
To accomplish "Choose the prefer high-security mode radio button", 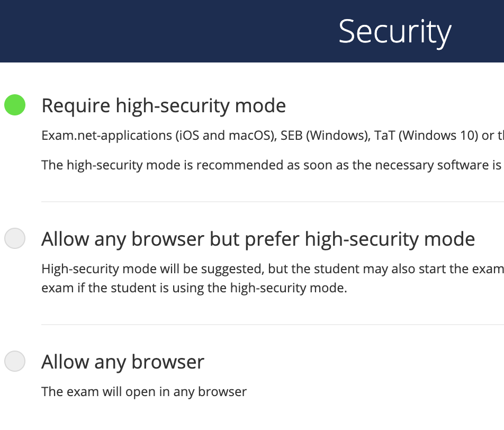I will [x=15, y=239].
